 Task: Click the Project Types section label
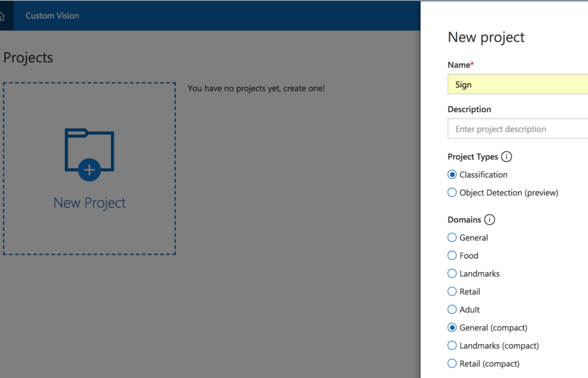[473, 157]
